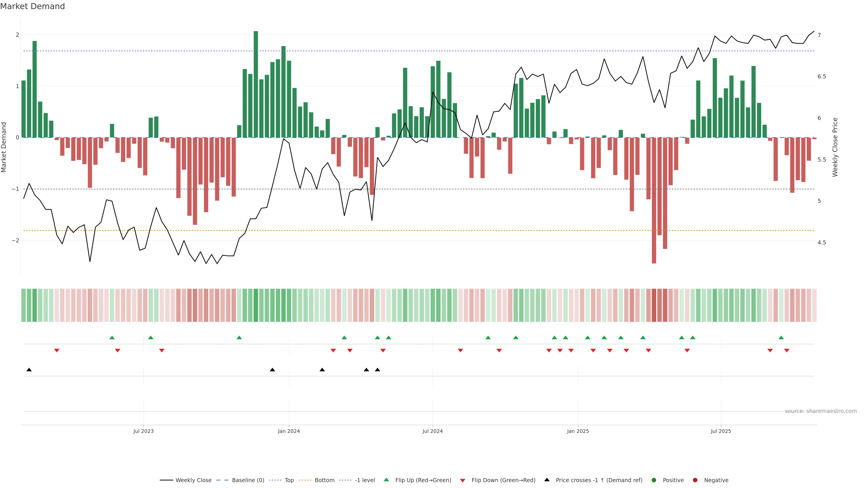Click the leftmost black price-cross triangle marker

click(x=29, y=370)
